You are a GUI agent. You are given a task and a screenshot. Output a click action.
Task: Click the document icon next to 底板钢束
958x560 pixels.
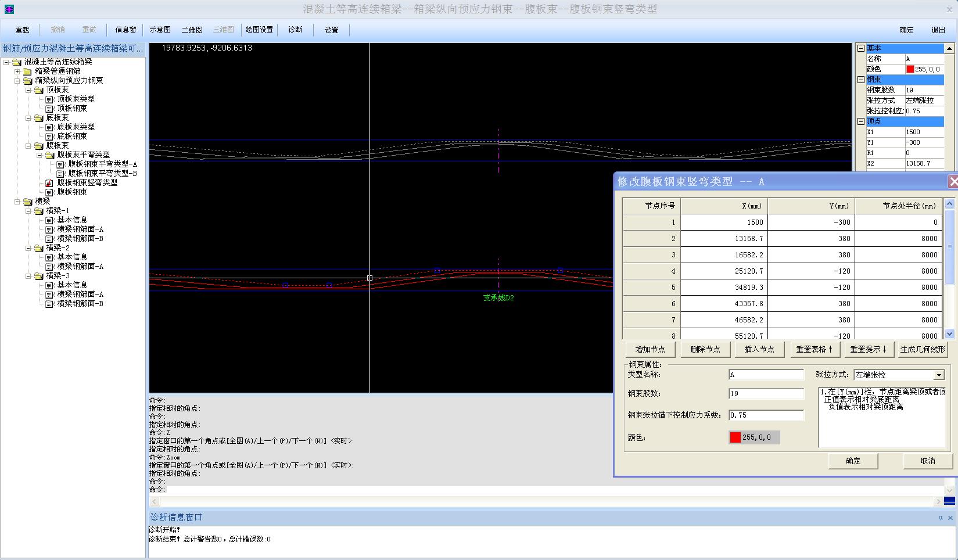[49, 136]
